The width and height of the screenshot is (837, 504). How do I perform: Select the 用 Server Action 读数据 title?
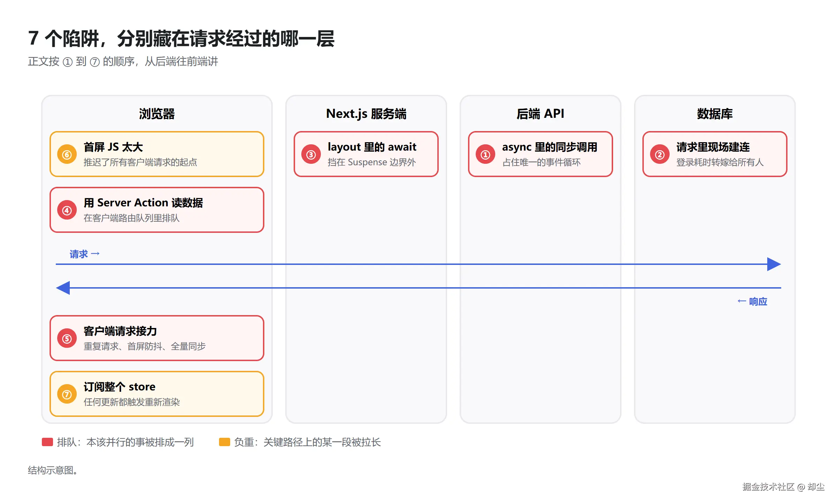[143, 203]
